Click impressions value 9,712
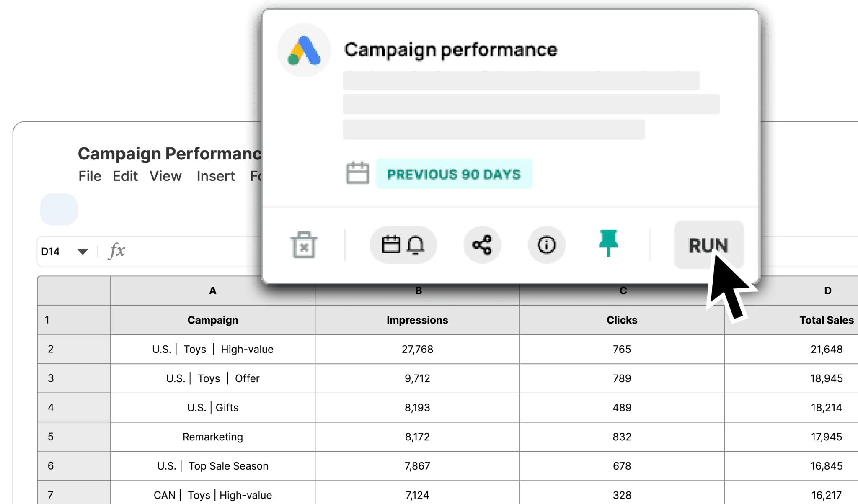This screenshot has width=858, height=504. (x=418, y=378)
